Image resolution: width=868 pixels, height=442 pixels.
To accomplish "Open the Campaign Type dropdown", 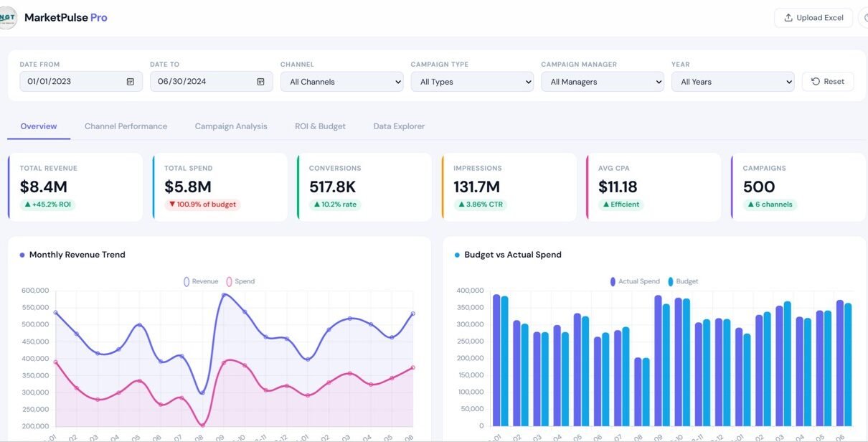I will [472, 82].
